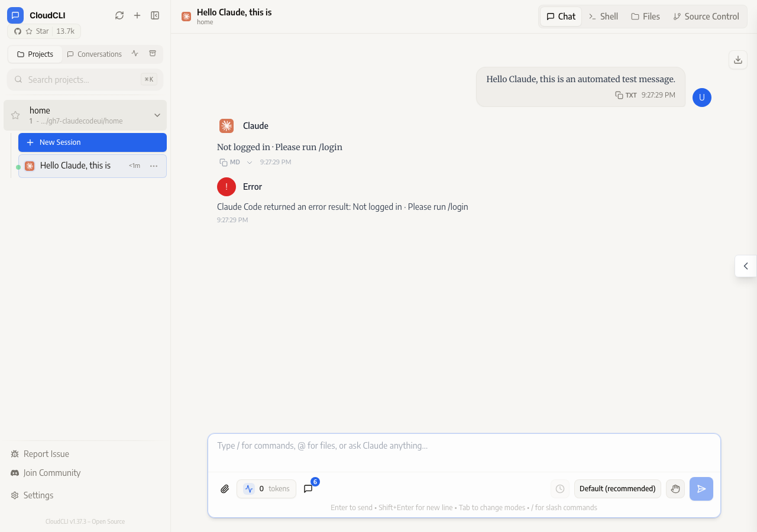
Task: Switch to the Projects tab
Action: point(35,54)
